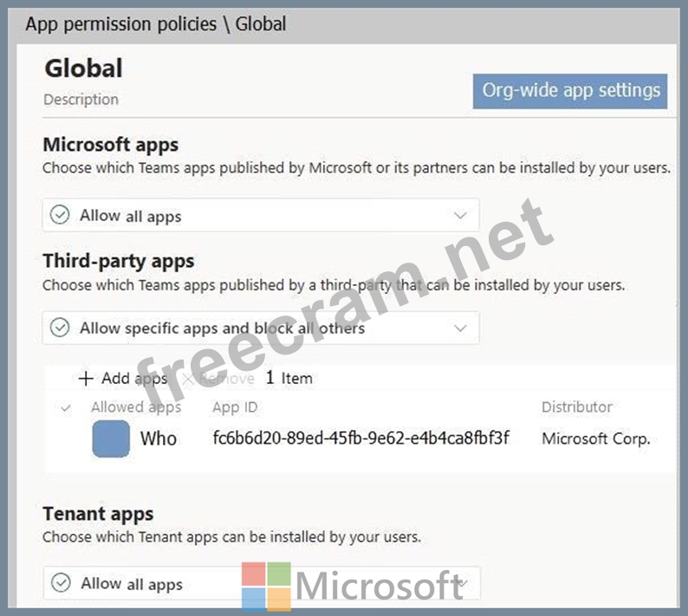Image resolution: width=688 pixels, height=616 pixels.
Task: Sort by the Distributor column header
Action: (576, 407)
